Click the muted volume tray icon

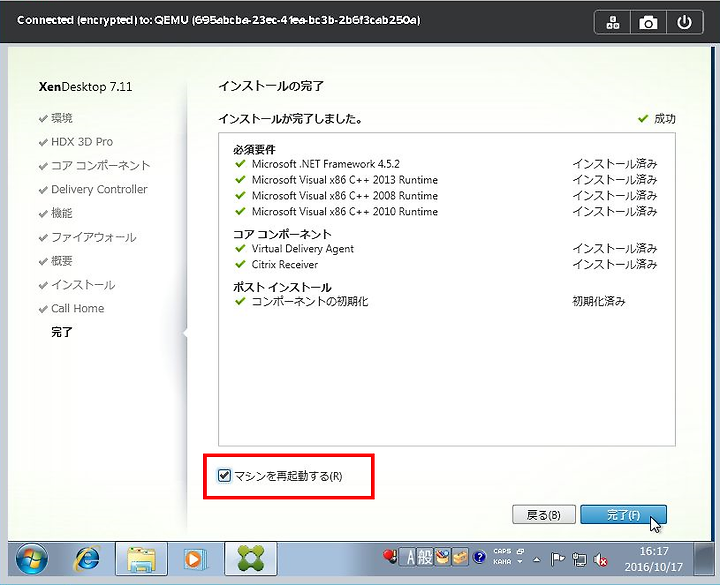tap(600, 559)
